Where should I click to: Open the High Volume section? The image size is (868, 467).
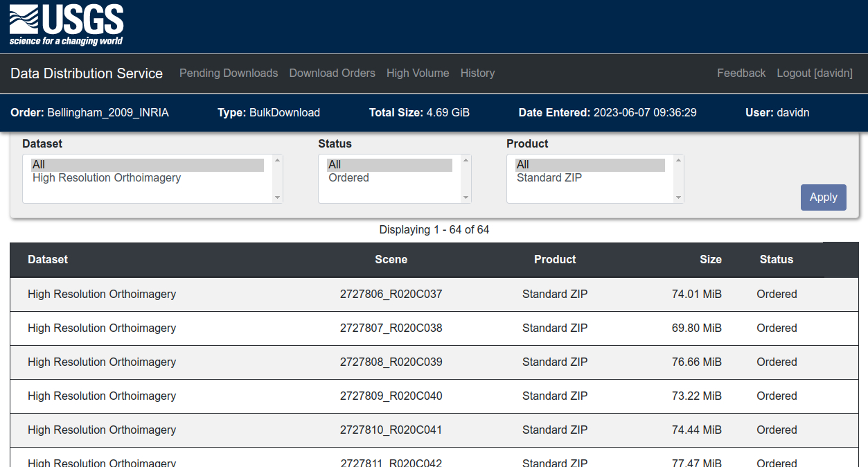point(418,73)
